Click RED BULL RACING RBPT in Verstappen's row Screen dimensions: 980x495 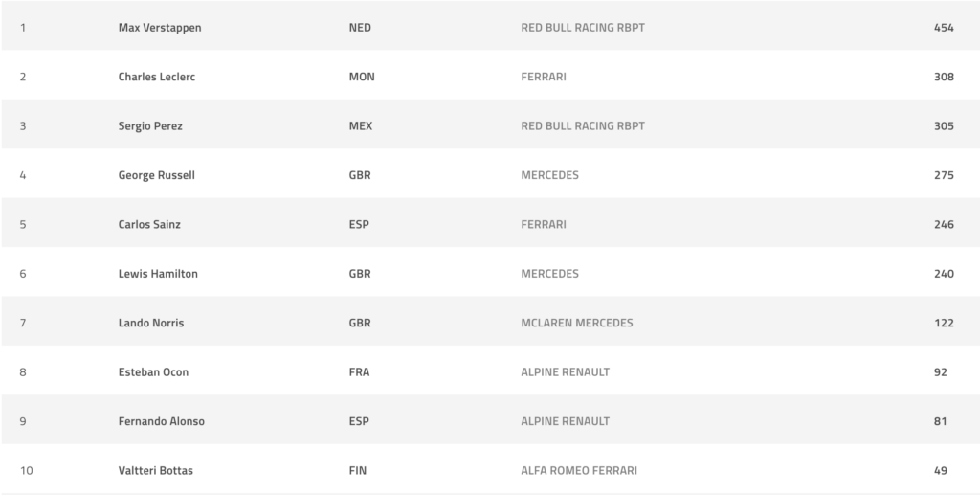point(583,28)
